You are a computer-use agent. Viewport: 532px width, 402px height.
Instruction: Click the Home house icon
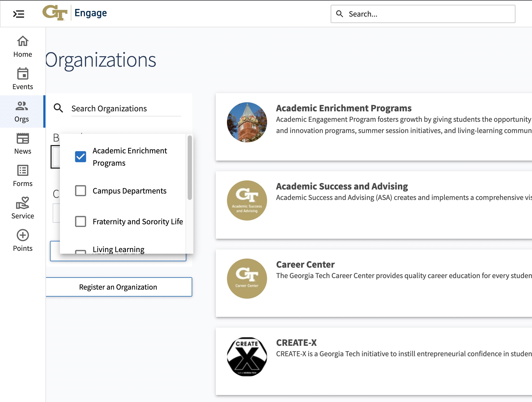click(23, 41)
